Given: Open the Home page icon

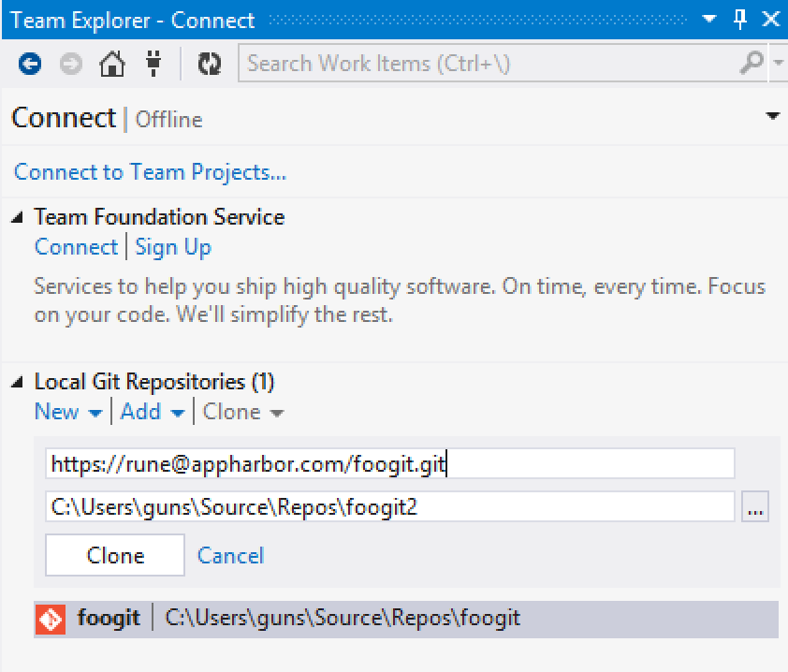Looking at the screenshot, I should click(112, 64).
